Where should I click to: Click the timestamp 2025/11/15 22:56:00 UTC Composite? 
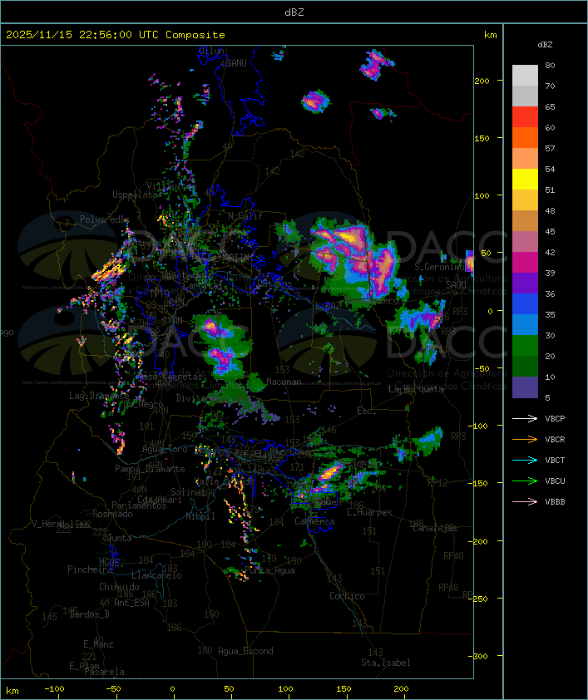click(116, 35)
